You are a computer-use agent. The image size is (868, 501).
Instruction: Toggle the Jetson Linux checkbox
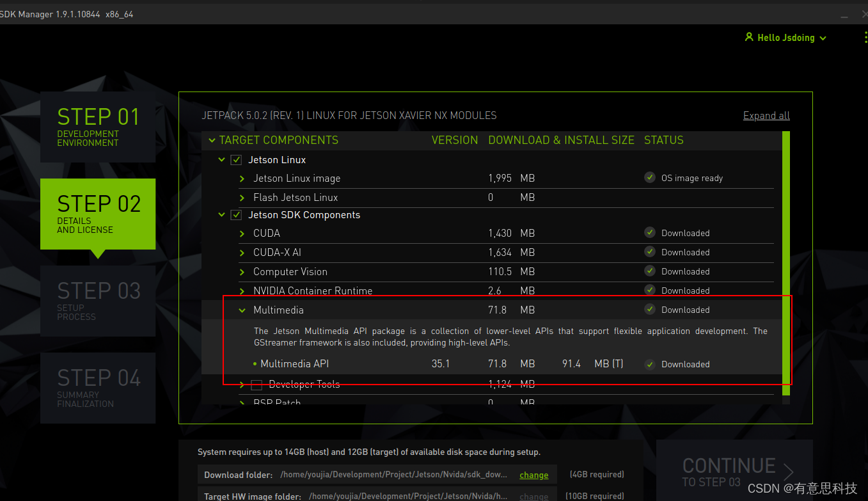click(x=236, y=160)
